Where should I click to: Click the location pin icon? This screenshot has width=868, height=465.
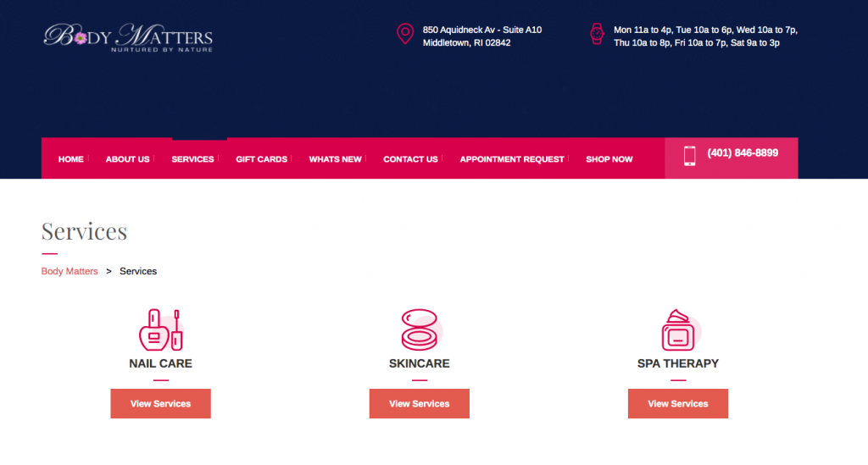(x=405, y=34)
